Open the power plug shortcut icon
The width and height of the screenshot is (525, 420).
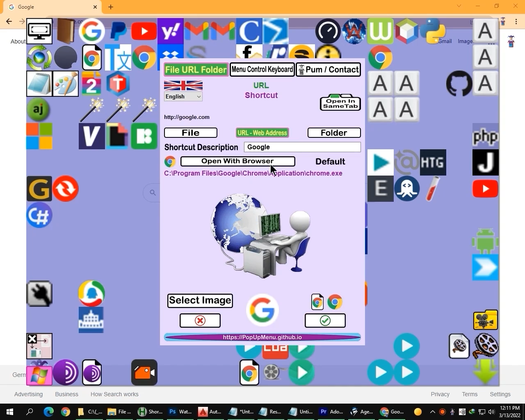click(39, 294)
